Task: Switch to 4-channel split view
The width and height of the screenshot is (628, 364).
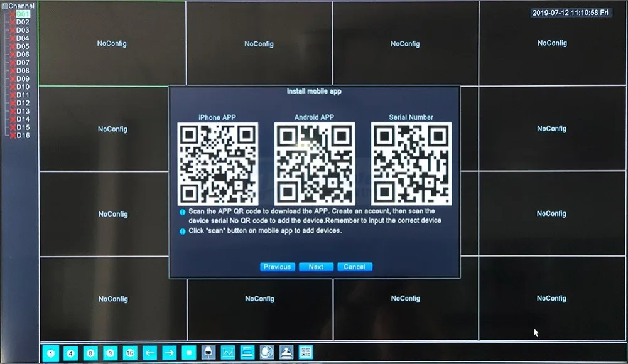Action: click(70, 353)
